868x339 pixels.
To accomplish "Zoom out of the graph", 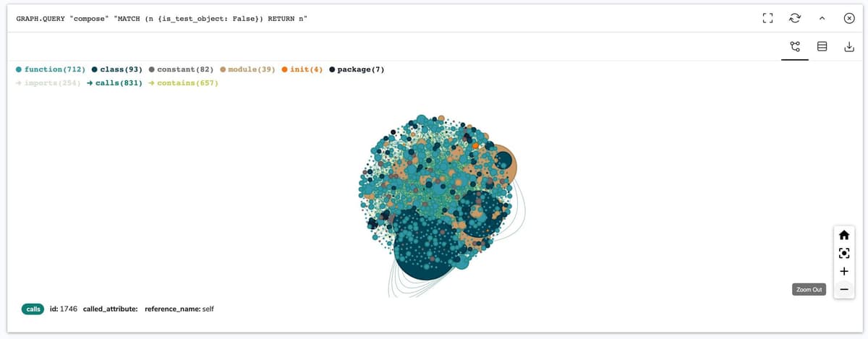I will pyautogui.click(x=843, y=289).
